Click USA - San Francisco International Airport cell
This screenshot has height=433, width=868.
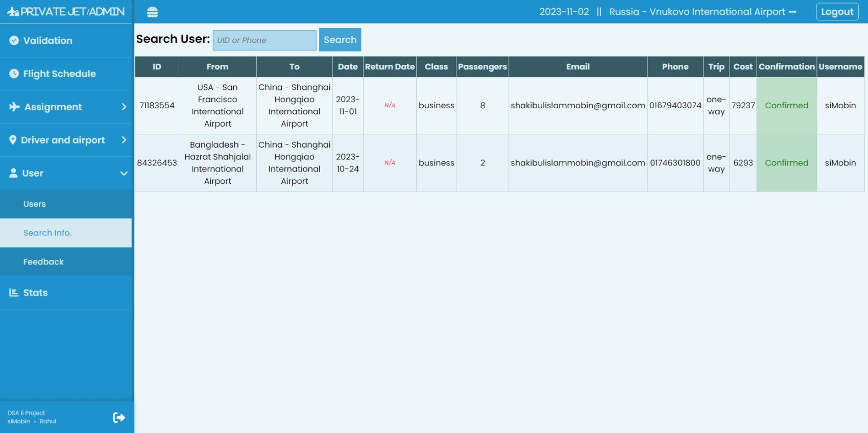[x=218, y=106]
